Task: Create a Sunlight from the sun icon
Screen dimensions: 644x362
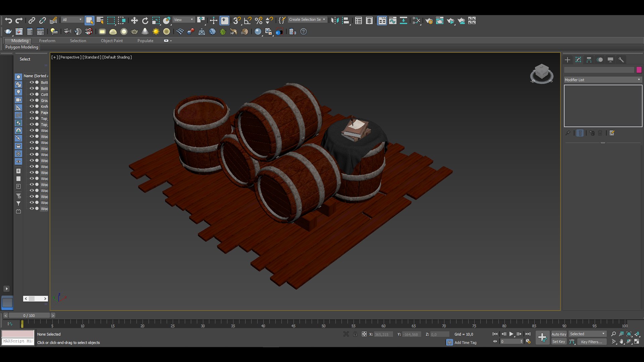Action: pos(156,32)
